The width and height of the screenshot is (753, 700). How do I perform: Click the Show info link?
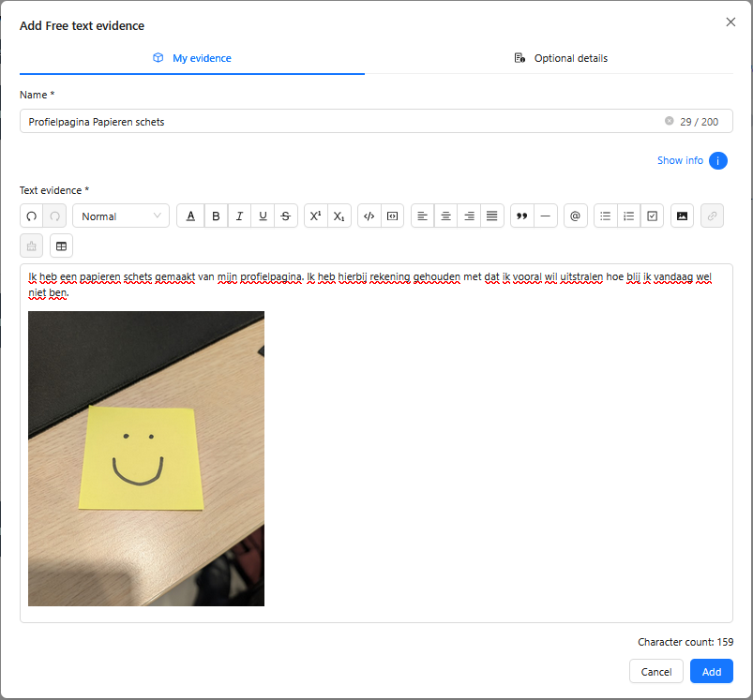click(680, 160)
